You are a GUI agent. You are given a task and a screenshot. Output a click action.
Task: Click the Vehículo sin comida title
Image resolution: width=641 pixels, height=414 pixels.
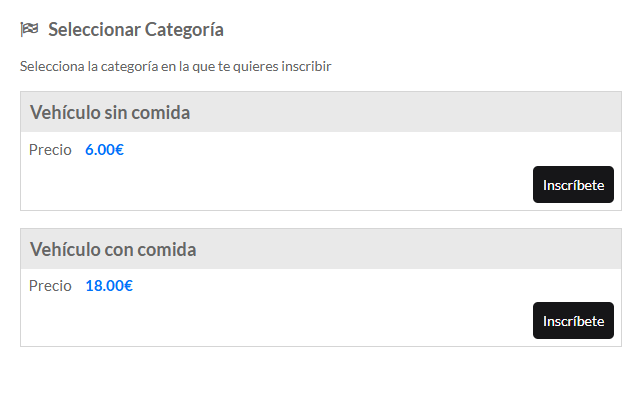tap(110, 112)
